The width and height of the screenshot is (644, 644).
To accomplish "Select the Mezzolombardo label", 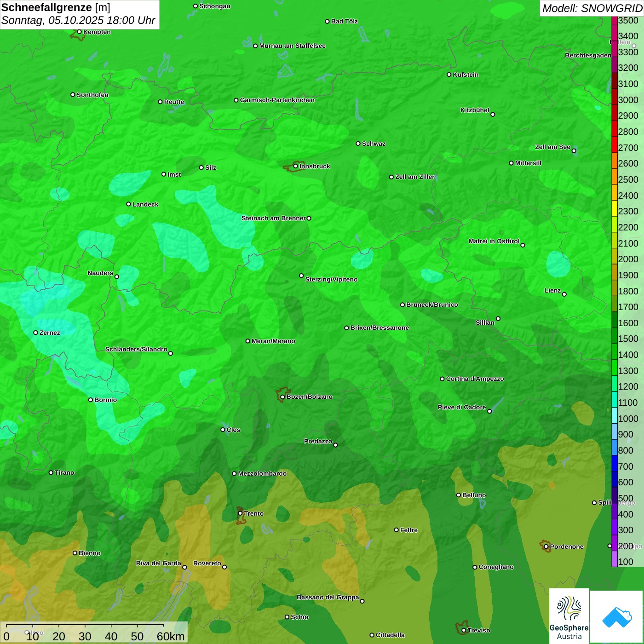I will [x=262, y=473].
